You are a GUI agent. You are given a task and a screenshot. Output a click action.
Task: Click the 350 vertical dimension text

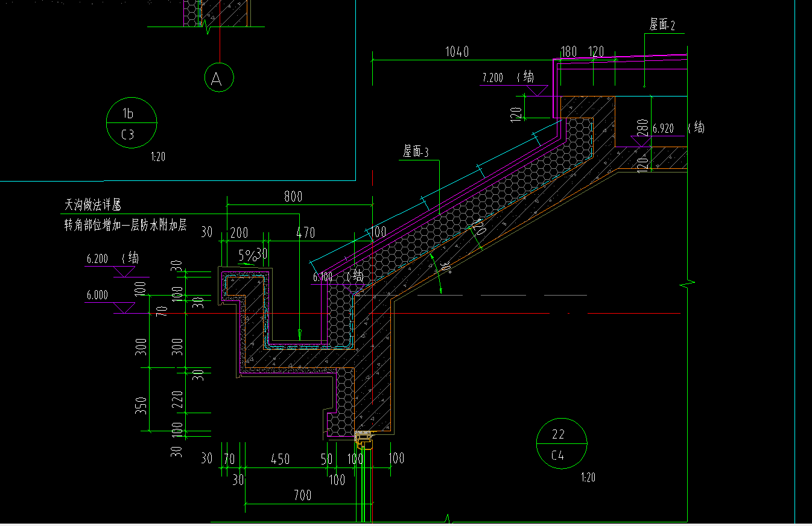point(142,405)
